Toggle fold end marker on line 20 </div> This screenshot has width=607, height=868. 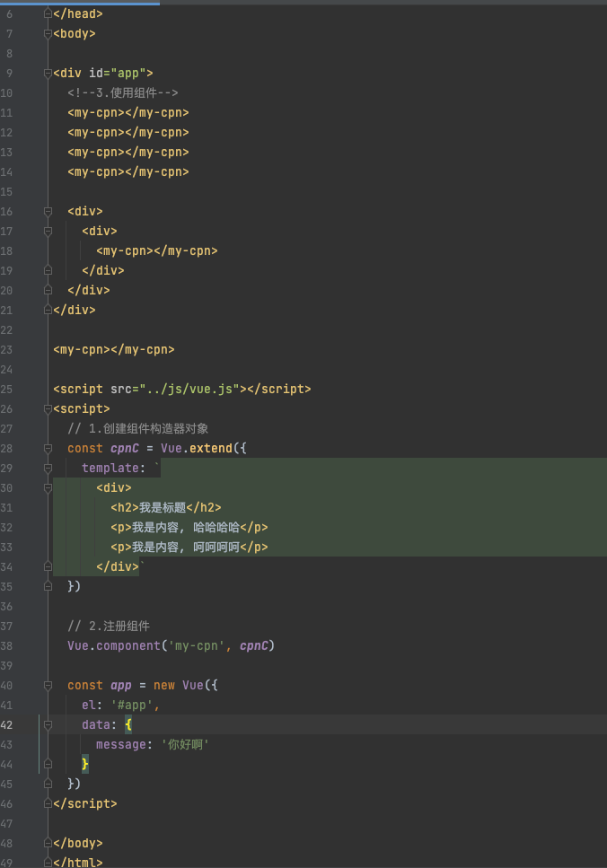tap(48, 290)
